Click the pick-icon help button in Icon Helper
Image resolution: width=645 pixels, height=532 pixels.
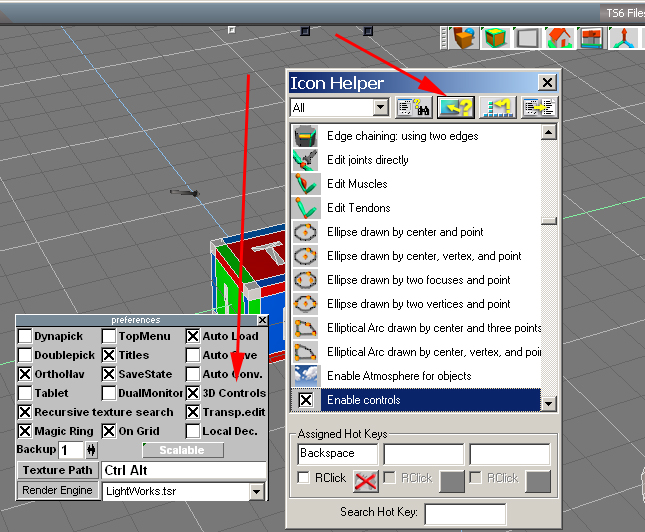(456, 108)
